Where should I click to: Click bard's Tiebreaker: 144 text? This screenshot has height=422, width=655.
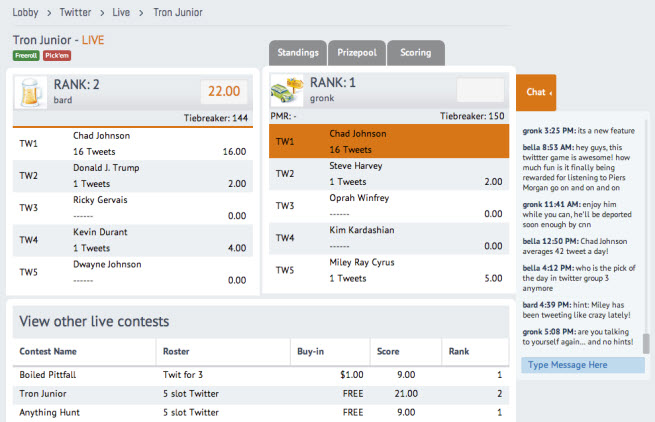click(216, 118)
